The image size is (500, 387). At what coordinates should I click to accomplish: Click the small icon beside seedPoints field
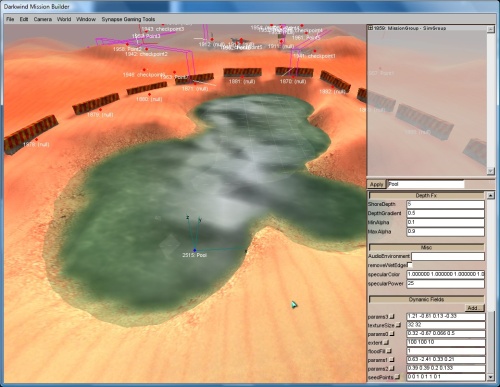click(x=397, y=377)
